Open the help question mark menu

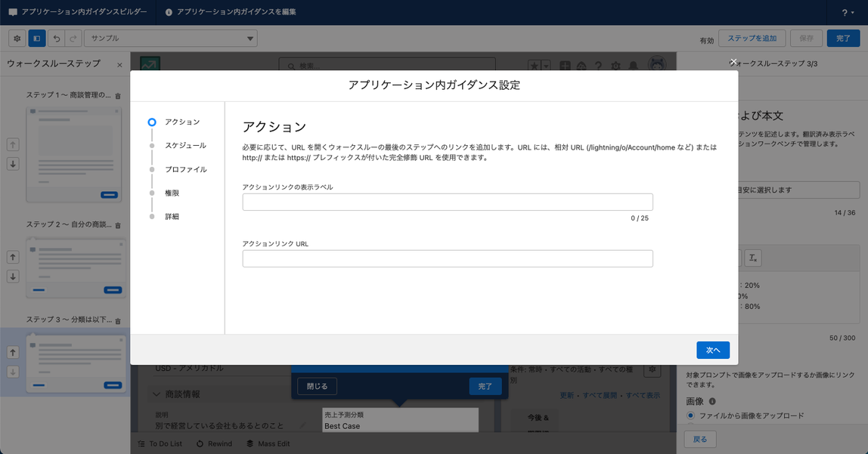coord(847,12)
